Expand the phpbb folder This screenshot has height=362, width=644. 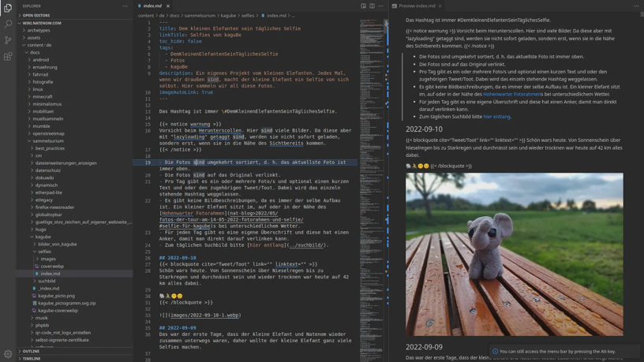pyautogui.click(x=42, y=326)
